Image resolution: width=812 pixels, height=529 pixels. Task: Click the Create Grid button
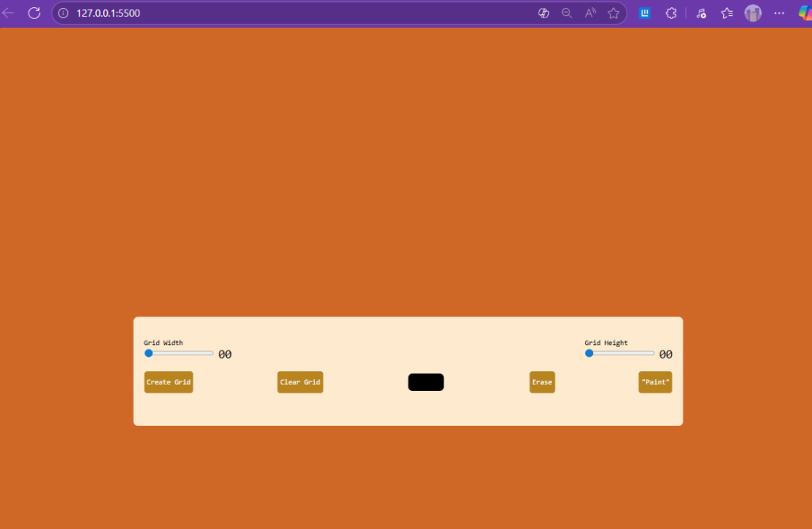[x=168, y=382]
